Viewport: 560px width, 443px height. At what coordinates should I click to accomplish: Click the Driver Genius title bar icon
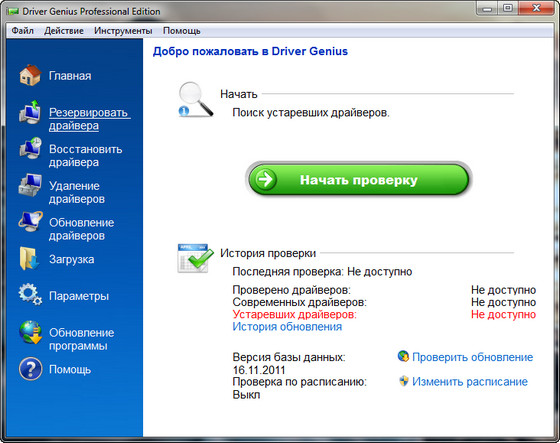[12, 11]
